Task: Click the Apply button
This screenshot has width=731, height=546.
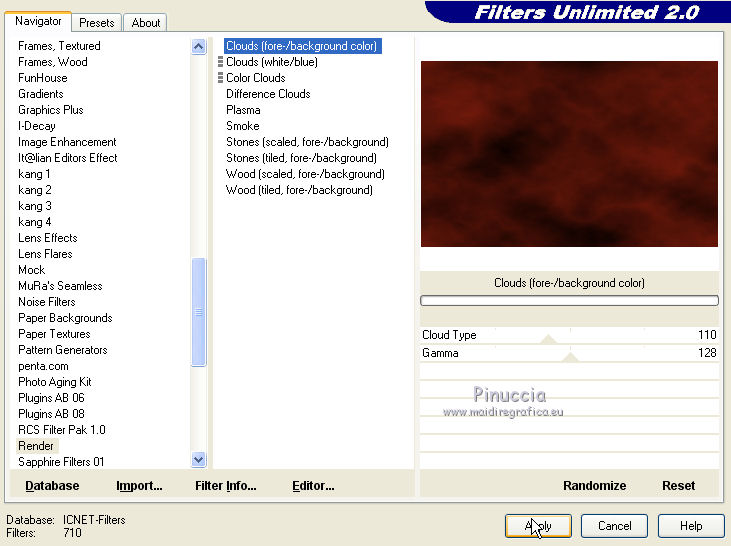Action: tap(538, 526)
